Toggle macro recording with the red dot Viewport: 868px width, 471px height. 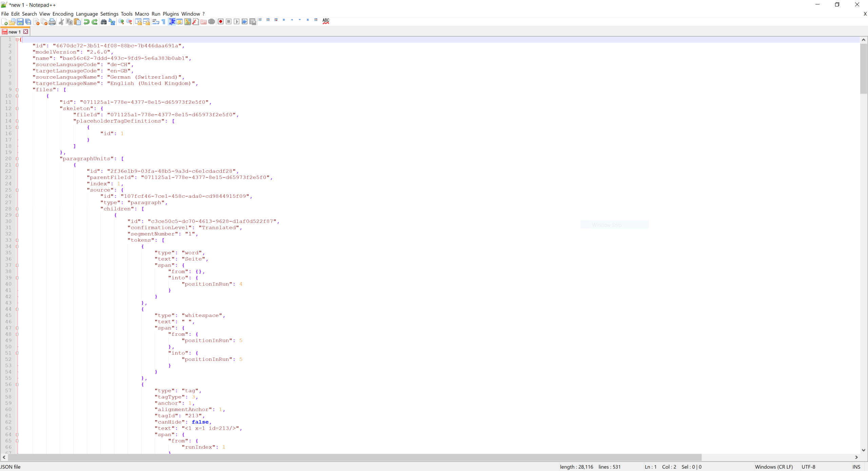click(x=220, y=22)
